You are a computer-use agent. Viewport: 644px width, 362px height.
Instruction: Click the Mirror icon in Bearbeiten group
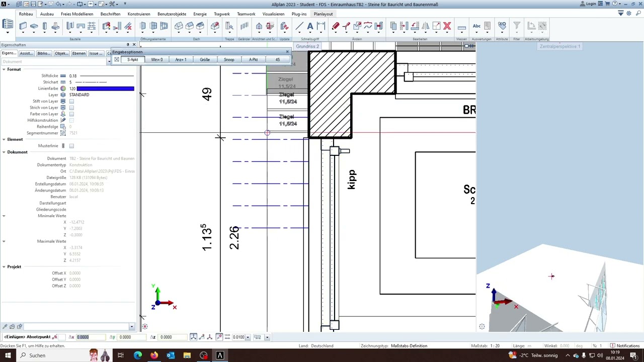[x=426, y=26]
